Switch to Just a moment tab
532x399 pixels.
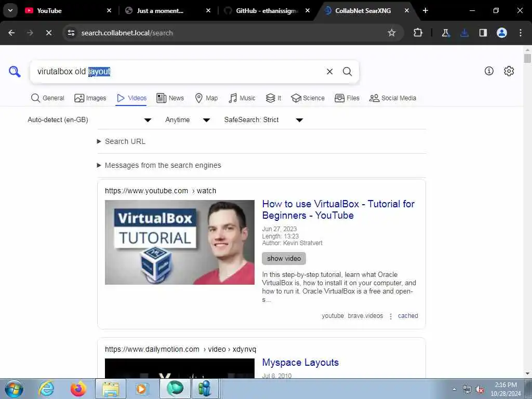167,10
